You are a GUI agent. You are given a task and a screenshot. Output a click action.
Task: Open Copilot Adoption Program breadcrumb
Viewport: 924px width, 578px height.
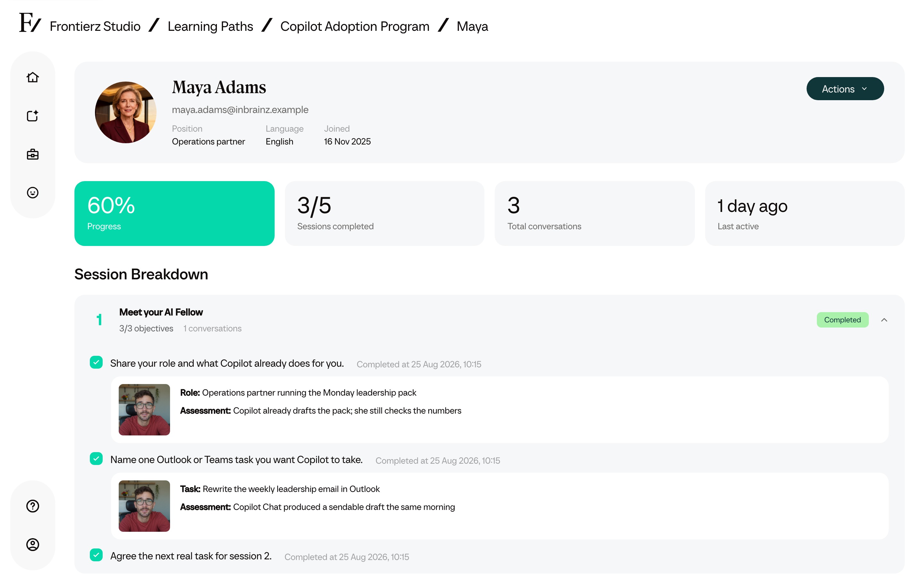(355, 26)
